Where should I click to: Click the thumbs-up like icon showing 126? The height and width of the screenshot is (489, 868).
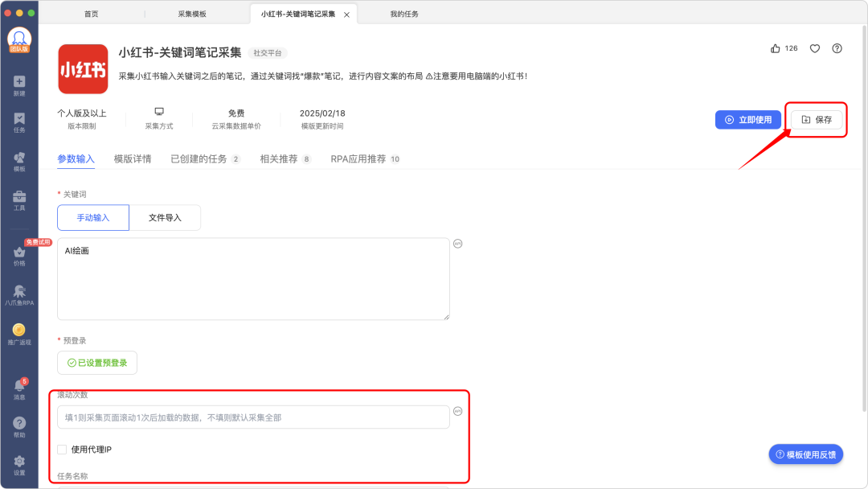click(x=775, y=48)
